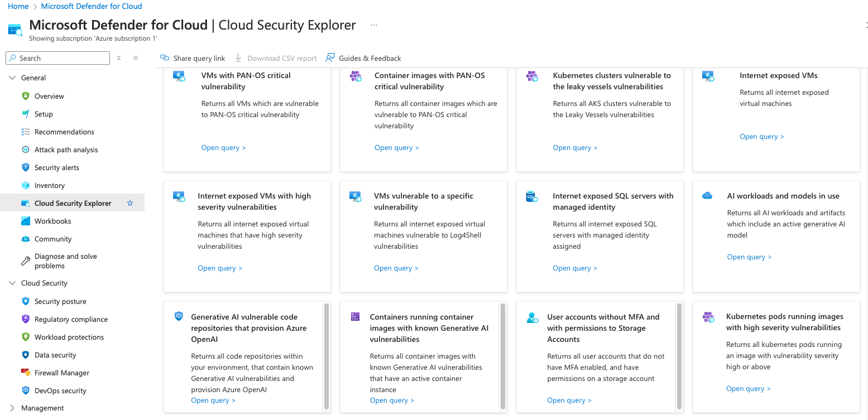Click scrollbar in User accounts without MFA card
Screen dimensions: 868x420
679,356
